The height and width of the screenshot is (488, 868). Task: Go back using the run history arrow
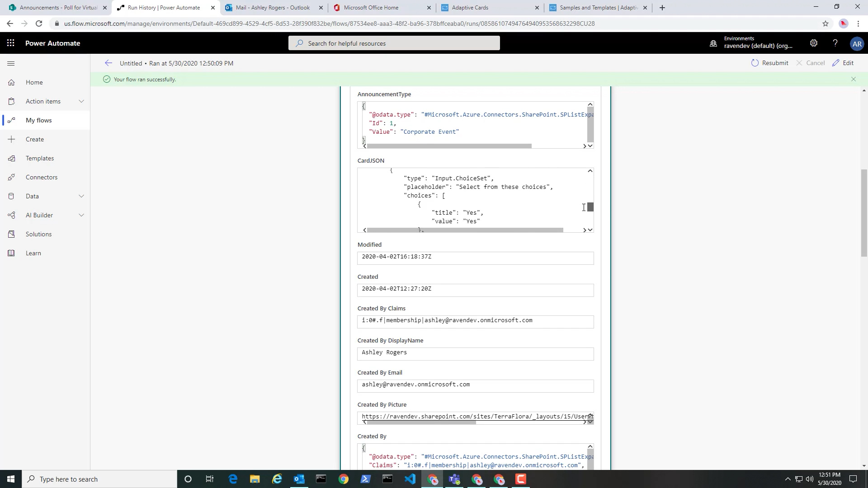click(108, 63)
